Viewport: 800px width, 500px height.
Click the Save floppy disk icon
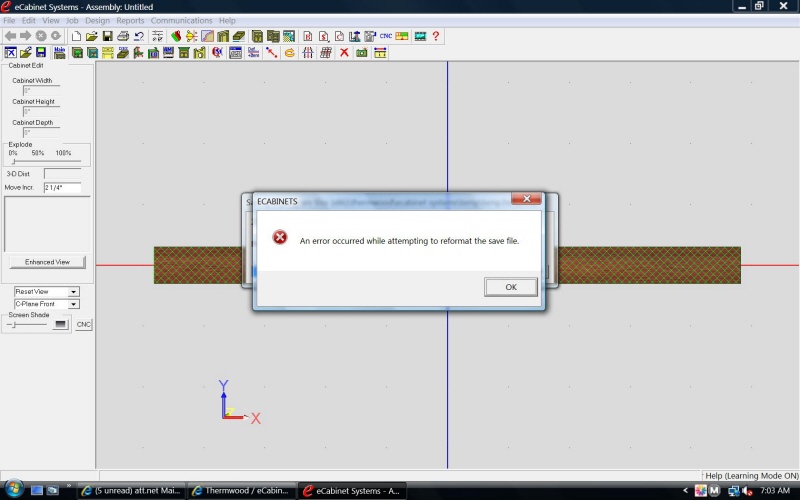[107, 36]
